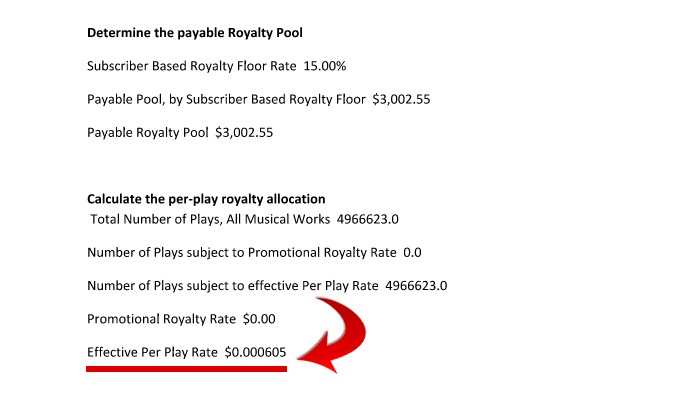Click Number of Plays subject to Promotional line
This screenshot has height=403, width=700.
(x=254, y=253)
